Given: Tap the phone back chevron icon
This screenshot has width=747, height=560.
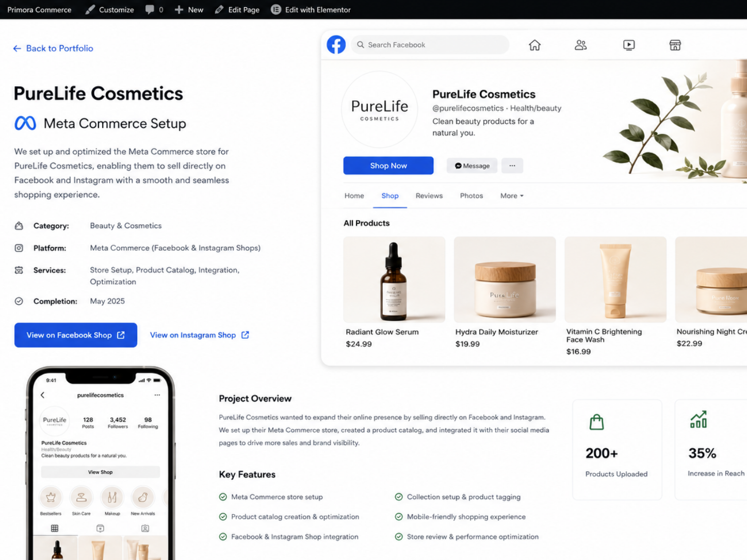Looking at the screenshot, I should point(43,395).
